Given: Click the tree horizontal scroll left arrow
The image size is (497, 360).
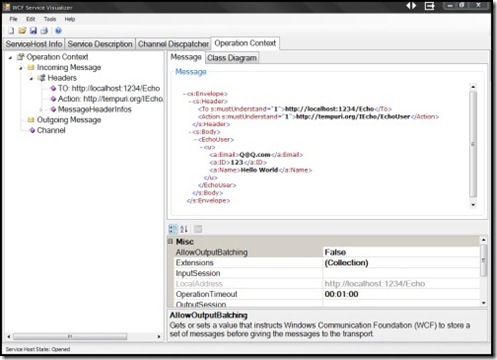Looking at the screenshot, I should coord(9,337).
